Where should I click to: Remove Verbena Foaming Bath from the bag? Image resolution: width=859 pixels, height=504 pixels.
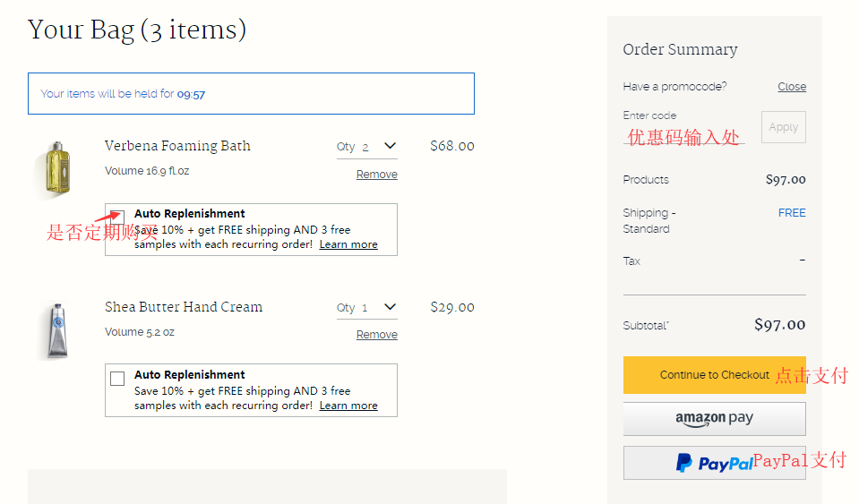click(376, 175)
